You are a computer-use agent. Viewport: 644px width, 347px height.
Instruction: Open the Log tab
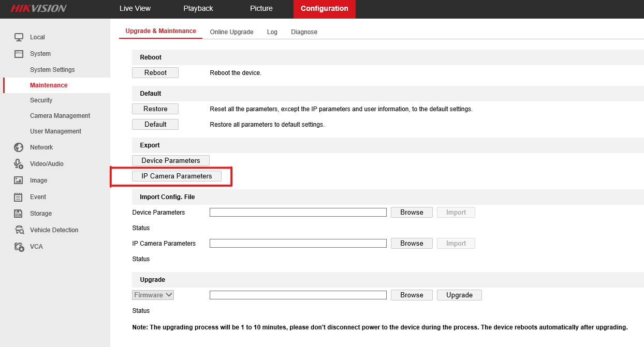click(272, 32)
